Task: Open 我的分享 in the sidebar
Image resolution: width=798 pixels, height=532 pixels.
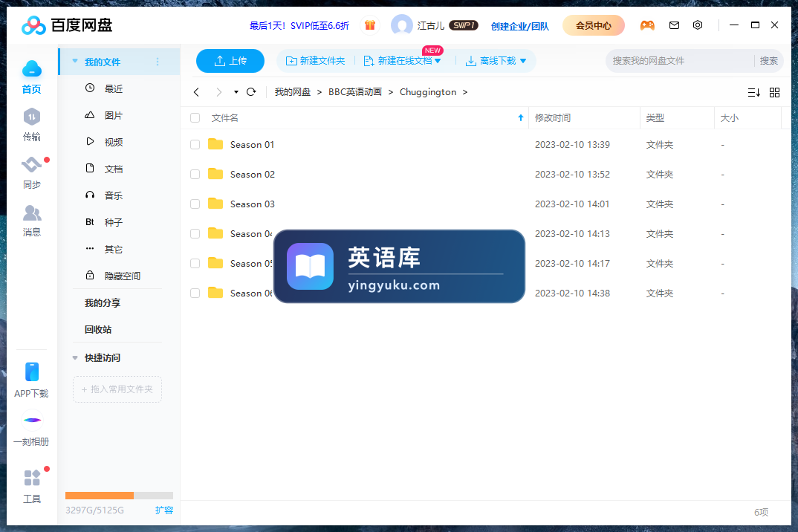Action: click(103, 303)
